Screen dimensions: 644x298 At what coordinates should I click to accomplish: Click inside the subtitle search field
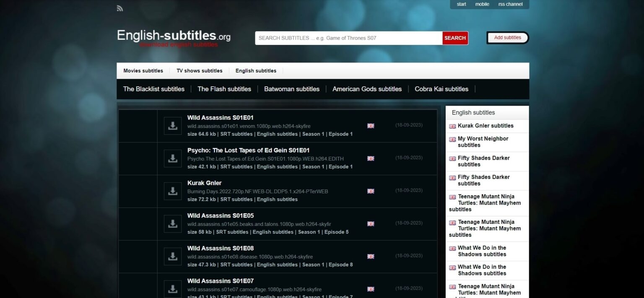pos(348,38)
